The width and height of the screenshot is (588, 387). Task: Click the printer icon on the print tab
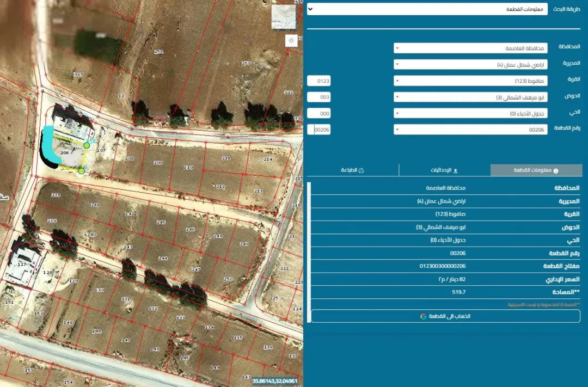[361, 170]
